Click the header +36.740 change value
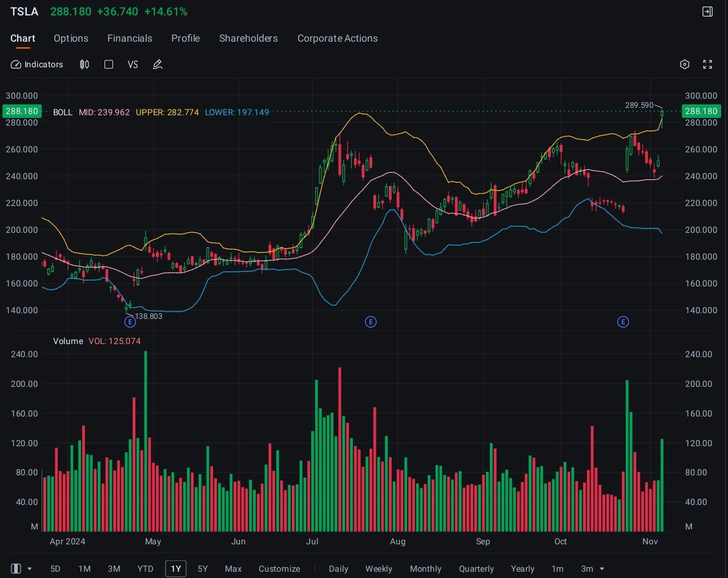This screenshot has height=578, width=728. click(x=118, y=11)
